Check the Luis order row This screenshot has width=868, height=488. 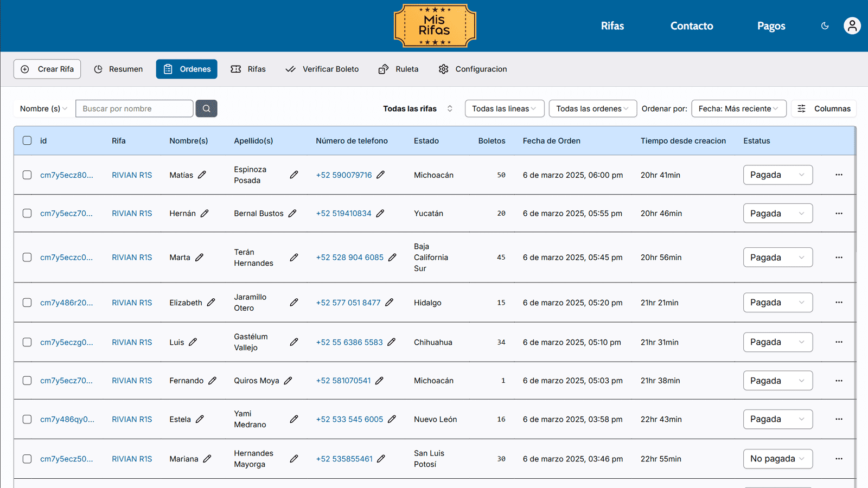(27, 342)
